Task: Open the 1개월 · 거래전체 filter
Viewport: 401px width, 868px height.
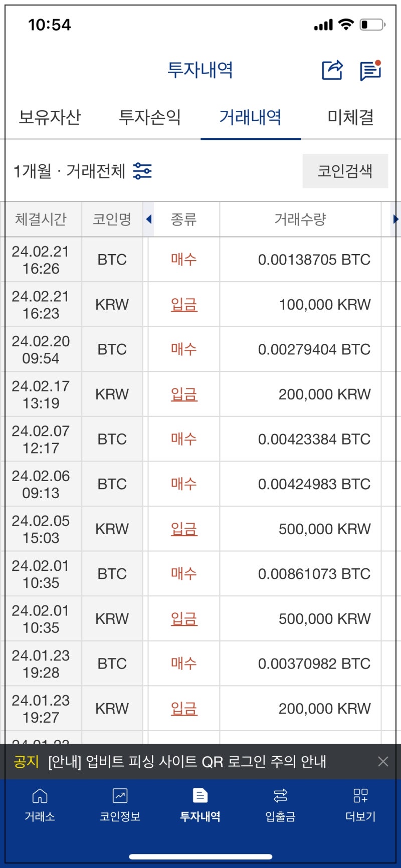Action: (83, 171)
